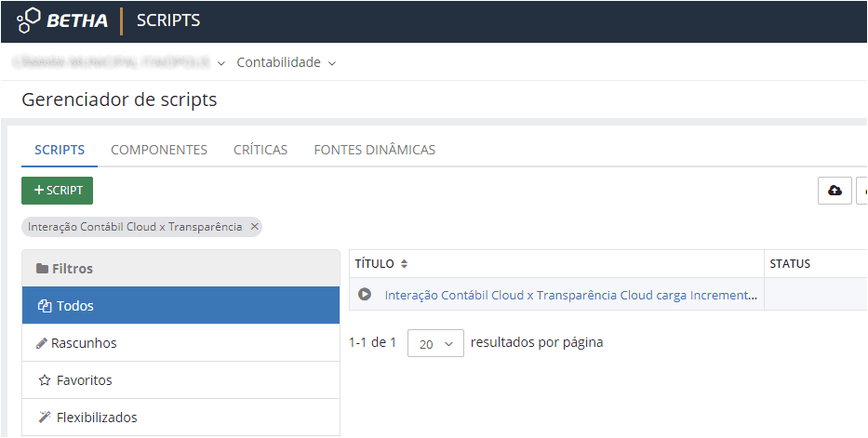Run the script using the play icon
The height and width of the screenshot is (438, 868).
(366, 295)
